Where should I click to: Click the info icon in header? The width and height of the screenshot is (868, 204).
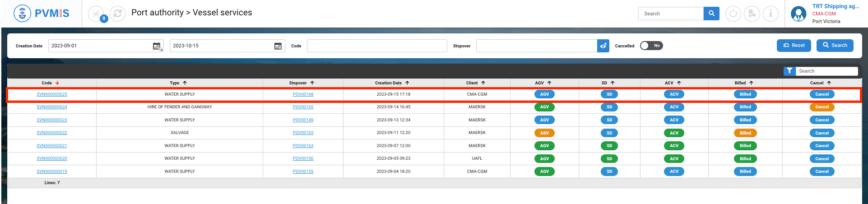tap(771, 14)
